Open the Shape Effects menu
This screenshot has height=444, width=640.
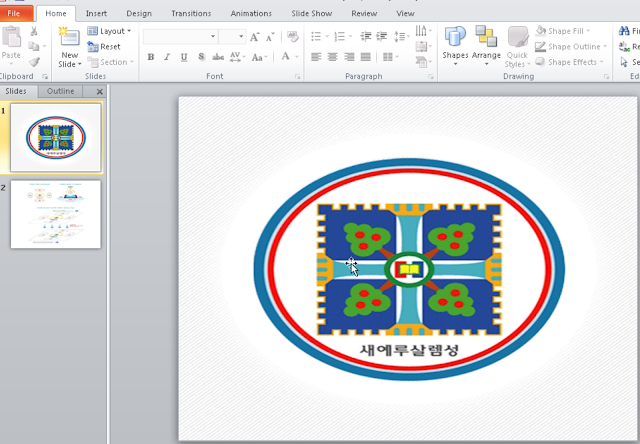point(569,62)
